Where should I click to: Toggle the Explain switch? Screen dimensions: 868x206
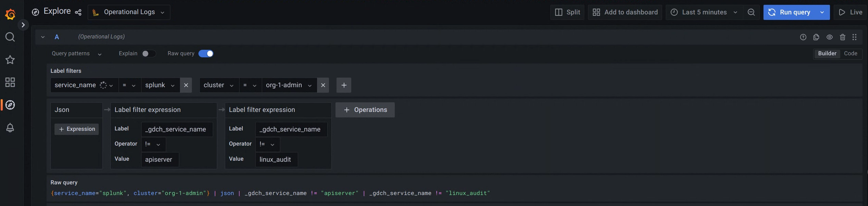(x=148, y=54)
